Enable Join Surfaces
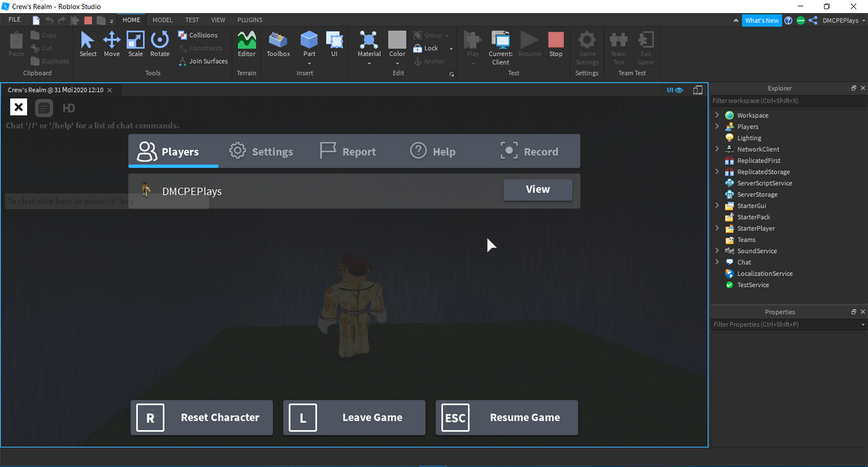This screenshot has width=868, height=467. click(x=203, y=61)
